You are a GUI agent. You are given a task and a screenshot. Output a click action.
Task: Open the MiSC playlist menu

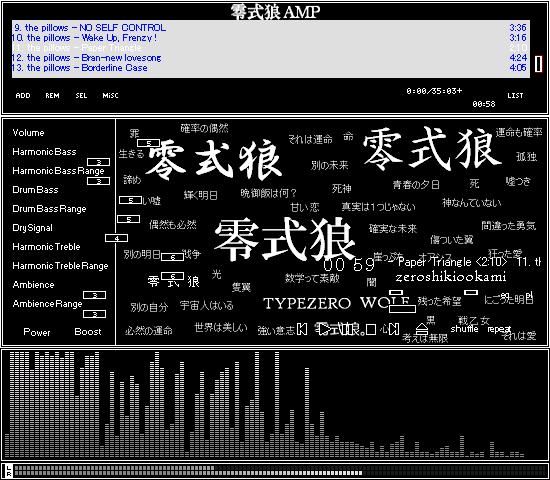[110, 95]
